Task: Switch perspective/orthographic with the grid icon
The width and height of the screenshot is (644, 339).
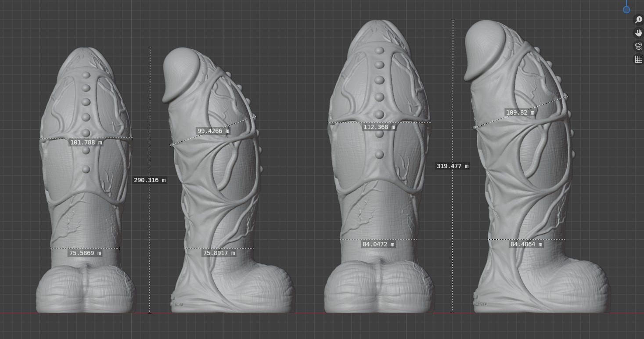Action: [x=638, y=59]
